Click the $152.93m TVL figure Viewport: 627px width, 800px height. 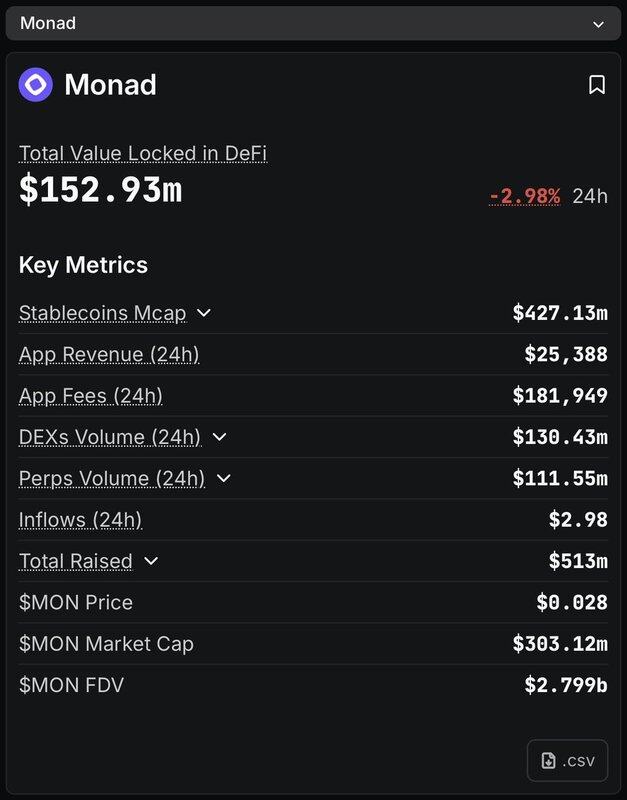pyautogui.click(x=100, y=189)
